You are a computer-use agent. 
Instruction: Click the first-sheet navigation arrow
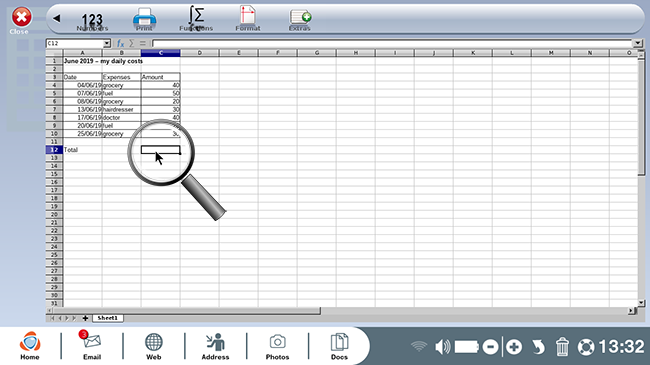(x=52, y=318)
